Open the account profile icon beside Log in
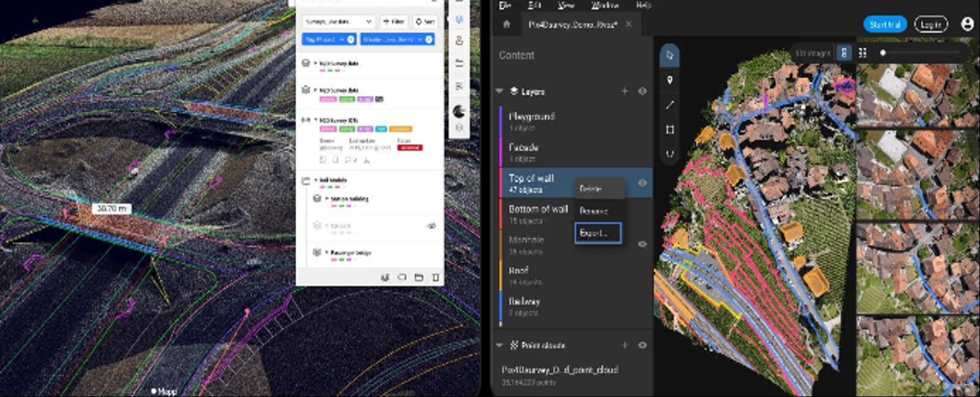This screenshot has height=397, width=980. [967, 24]
